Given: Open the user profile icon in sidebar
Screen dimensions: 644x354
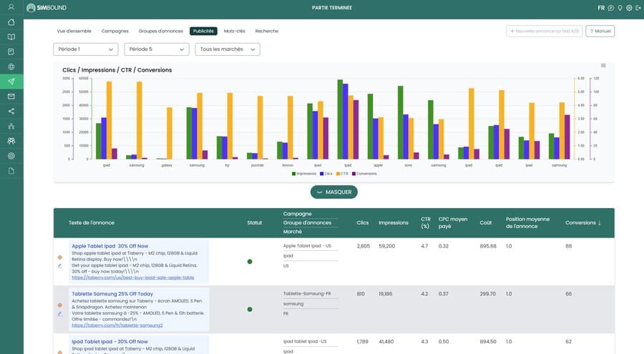Looking at the screenshot, I should click(11, 7).
